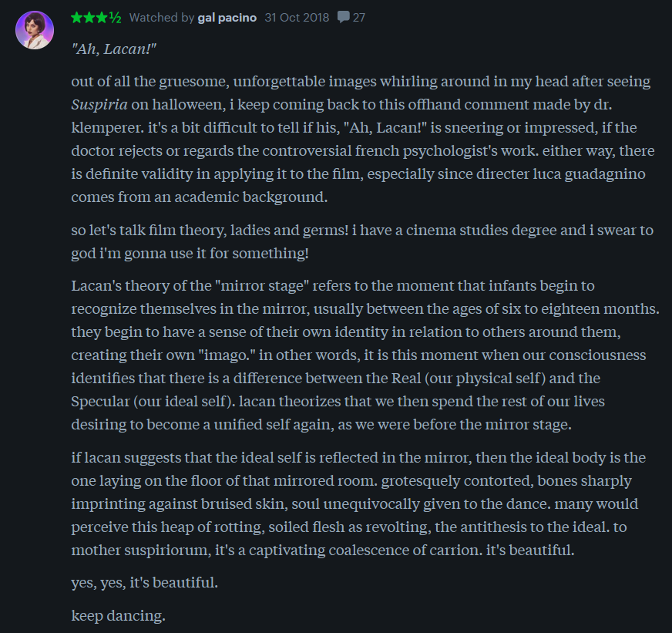Click paragraph starting "so let's talk film theory"

pos(362,241)
